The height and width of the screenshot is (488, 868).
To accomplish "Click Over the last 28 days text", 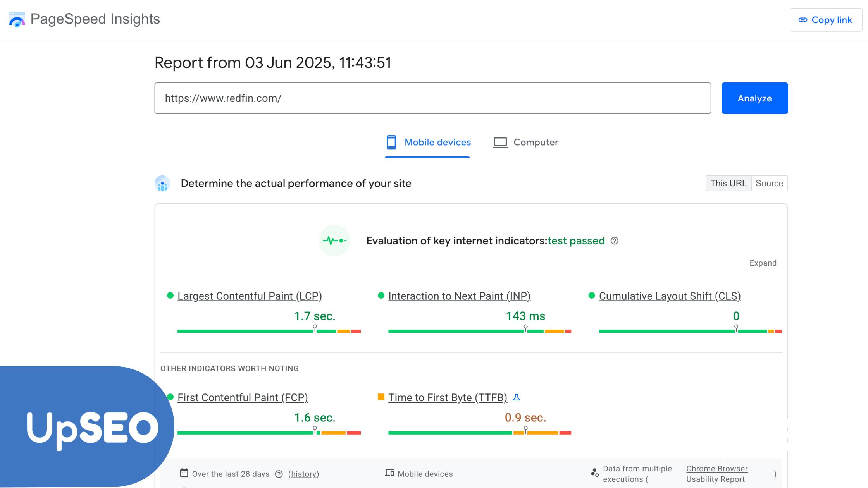I will click(x=231, y=474).
